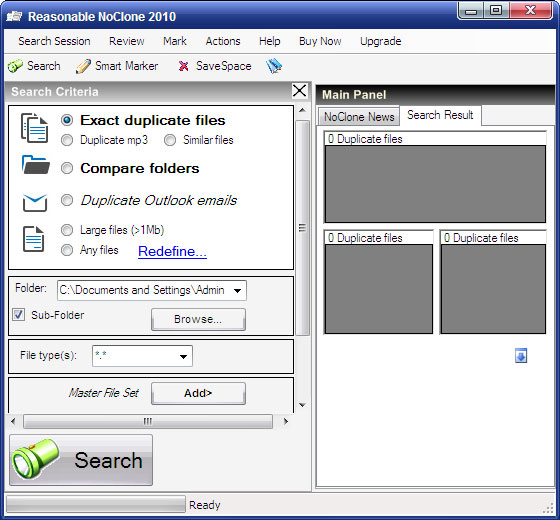Choose Compare folders radio option
The width and height of the screenshot is (560, 520).
click(x=67, y=168)
